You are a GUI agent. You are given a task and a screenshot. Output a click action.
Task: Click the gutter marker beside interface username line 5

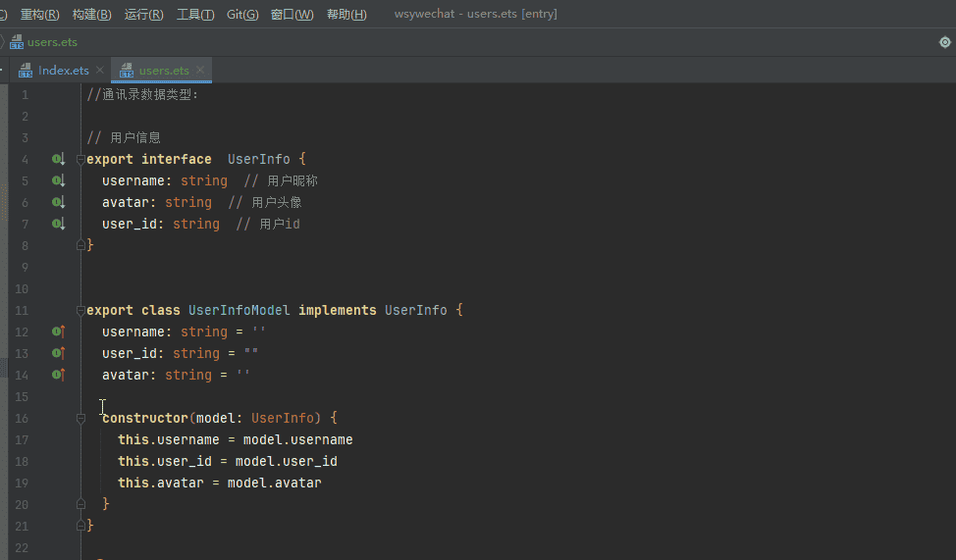[x=58, y=180]
